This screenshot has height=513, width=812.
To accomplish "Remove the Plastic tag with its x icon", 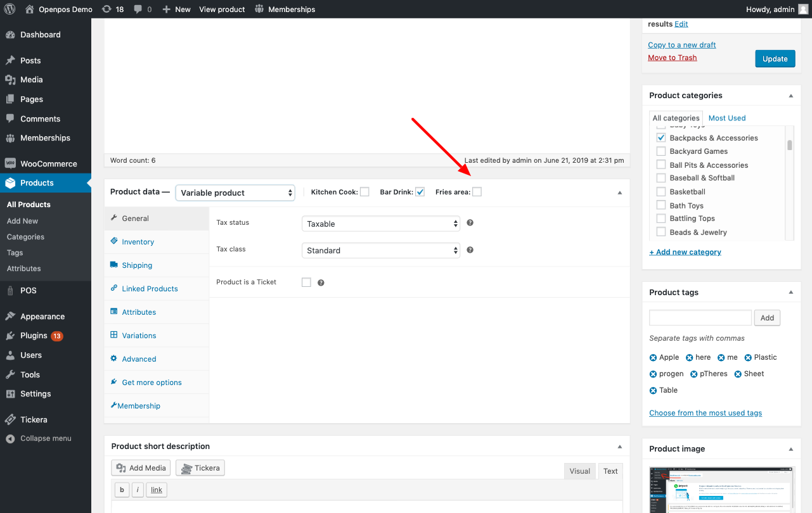I will [748, 358].
